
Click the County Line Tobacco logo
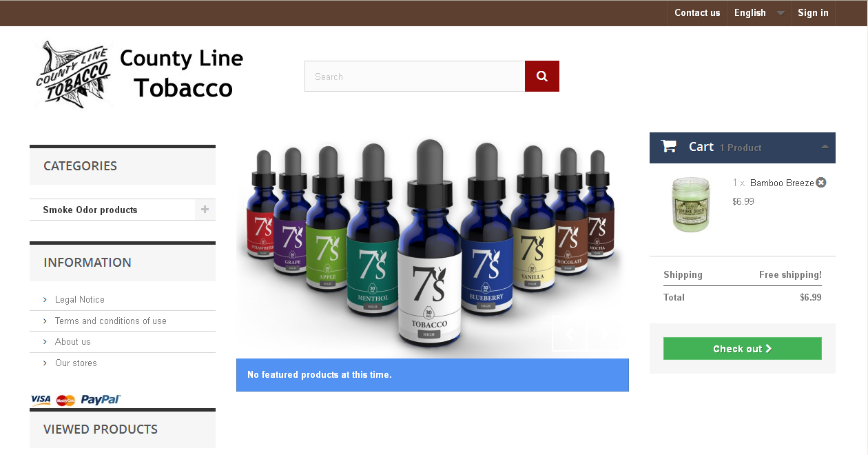pyautogui.click(x=138, y=74)
